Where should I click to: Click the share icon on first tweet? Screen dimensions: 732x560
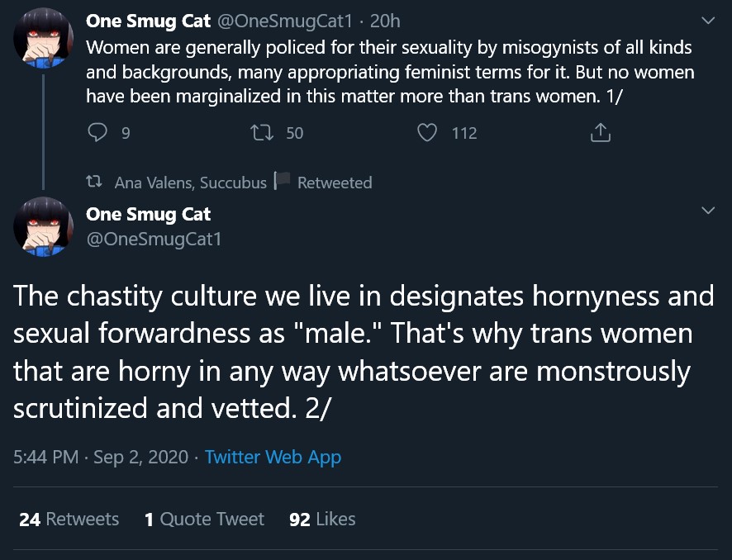tap(600, 132)
